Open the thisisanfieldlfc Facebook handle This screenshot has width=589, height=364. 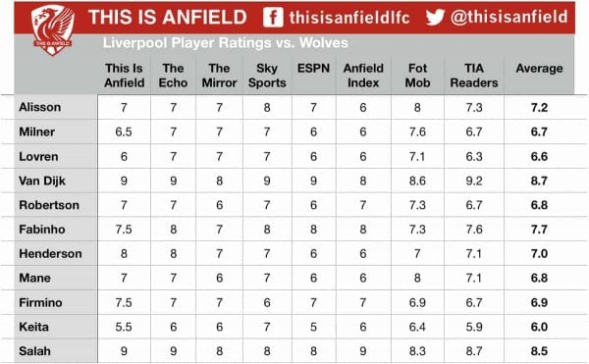click(349, 18)
